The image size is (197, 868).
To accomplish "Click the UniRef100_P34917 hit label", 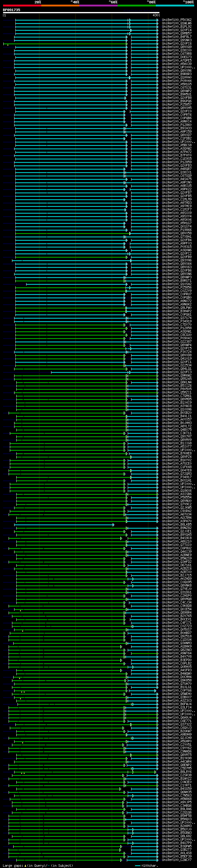I will click(x=176, y=477).
